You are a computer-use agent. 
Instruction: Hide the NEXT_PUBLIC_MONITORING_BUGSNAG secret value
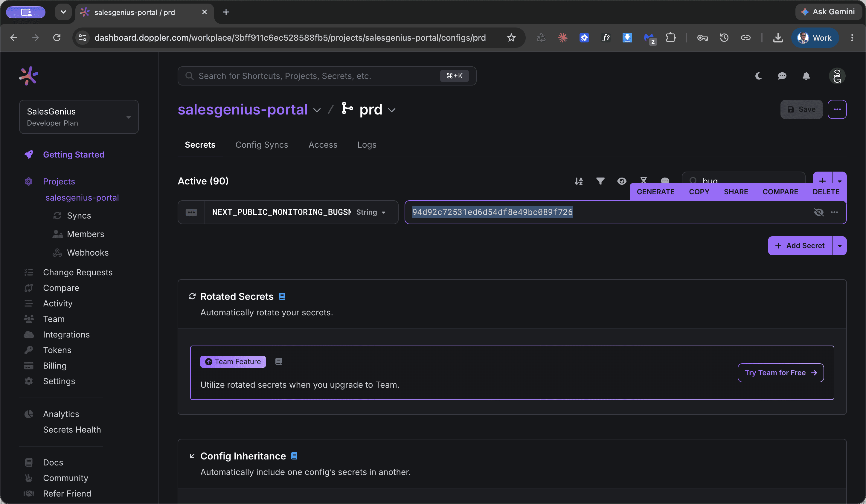(x=819, y=212)
